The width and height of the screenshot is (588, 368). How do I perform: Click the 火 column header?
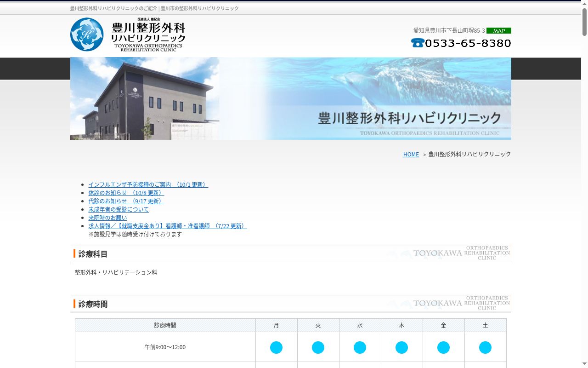318,325
